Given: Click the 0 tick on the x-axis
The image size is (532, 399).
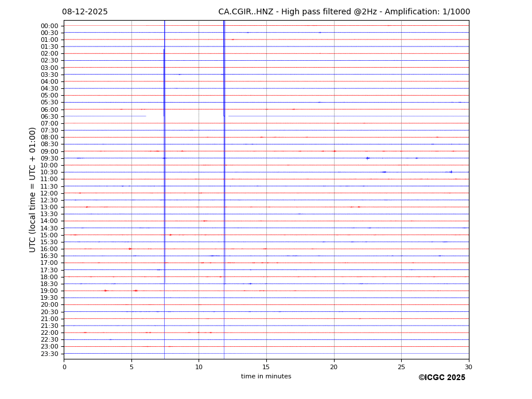Looking at the screenshot, I should pos(64,367).
